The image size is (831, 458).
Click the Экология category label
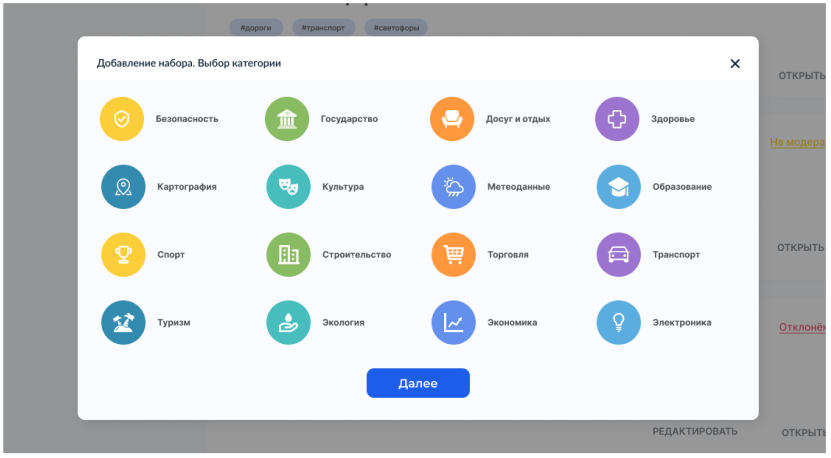tap(343, 323)
